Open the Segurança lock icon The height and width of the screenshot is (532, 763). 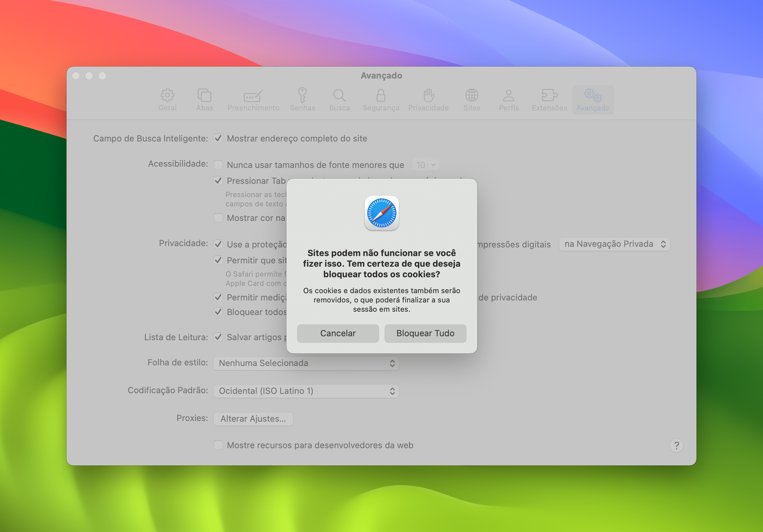(381, 95)
